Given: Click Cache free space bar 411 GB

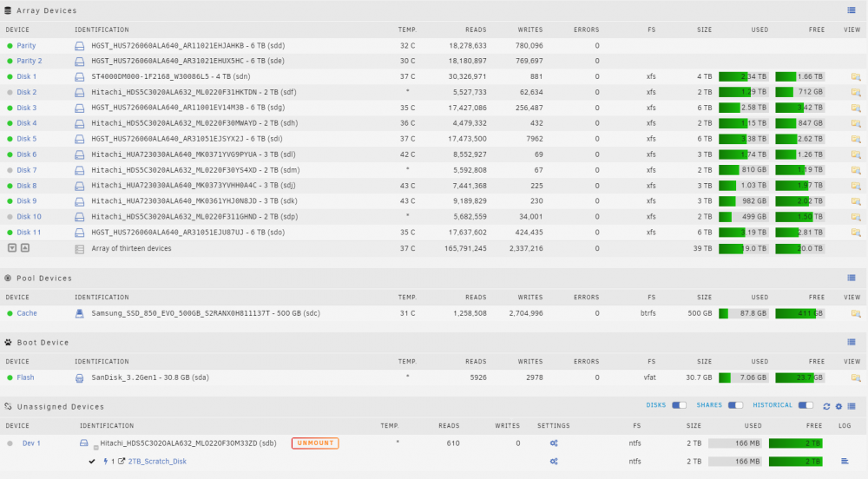Looking at the screenshot, I should pyautogui.click(x=800, y=313).
